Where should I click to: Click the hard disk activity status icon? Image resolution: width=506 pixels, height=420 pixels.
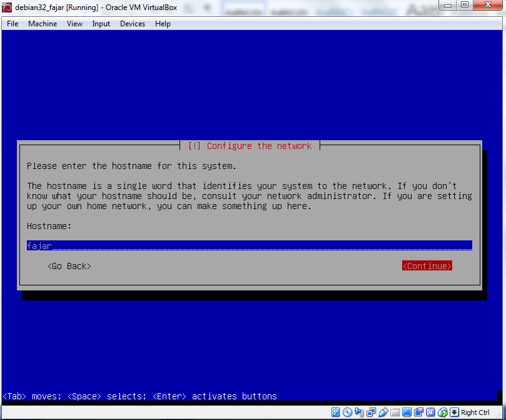(336, 412)
